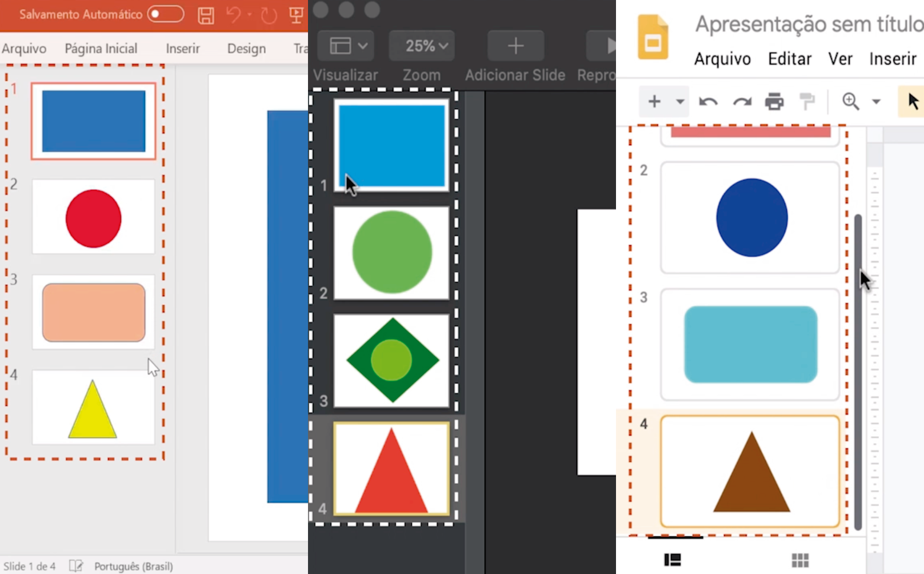Click the save disk icon in PowerPoint
The width and height of the screenshot is (924, 574).
click(x=206, y=15)
